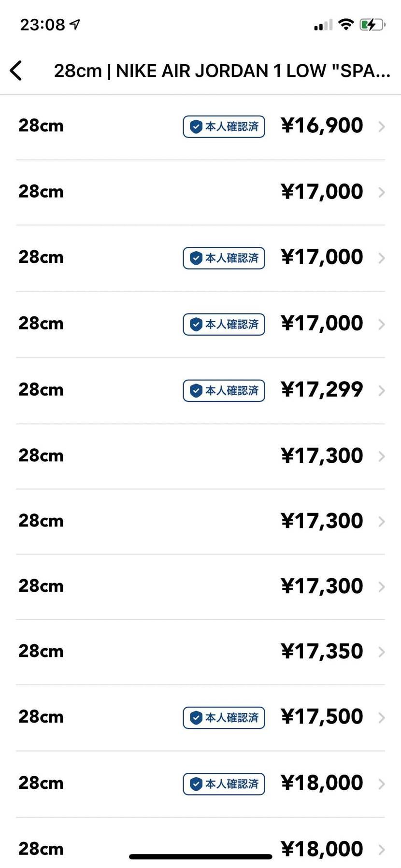Tap the chevron next to ¥17,299

(x=381, y=390)
